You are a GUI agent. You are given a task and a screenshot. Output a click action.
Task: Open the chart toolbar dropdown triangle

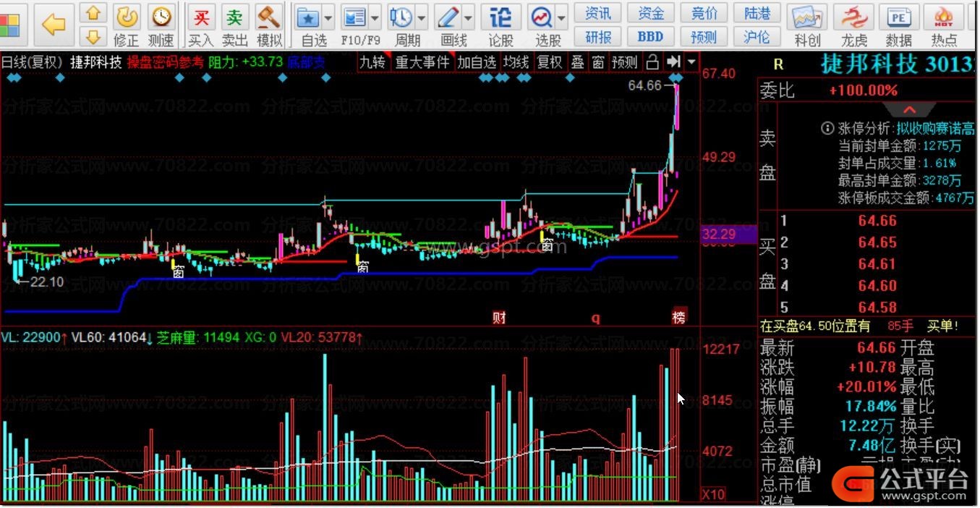click(x=692, y=62)
